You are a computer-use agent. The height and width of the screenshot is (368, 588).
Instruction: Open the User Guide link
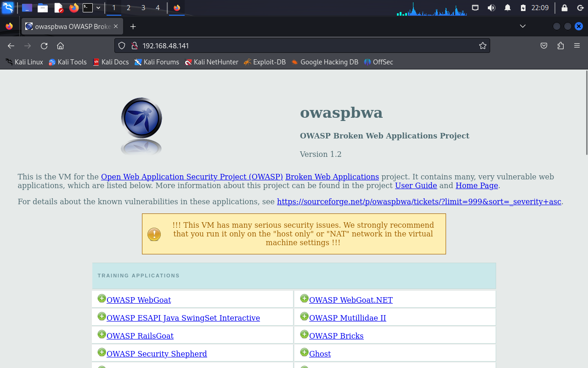[416, 185]
